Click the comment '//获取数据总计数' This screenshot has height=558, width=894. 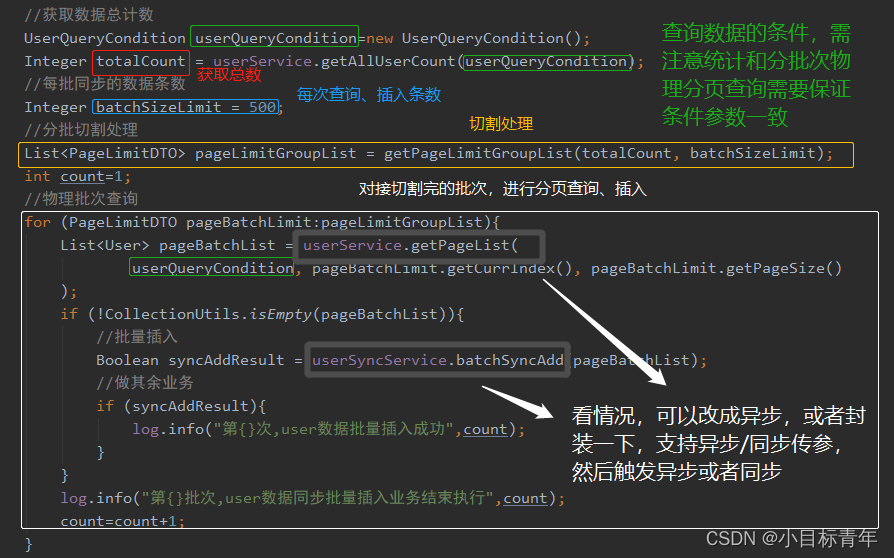pos(89,15)
